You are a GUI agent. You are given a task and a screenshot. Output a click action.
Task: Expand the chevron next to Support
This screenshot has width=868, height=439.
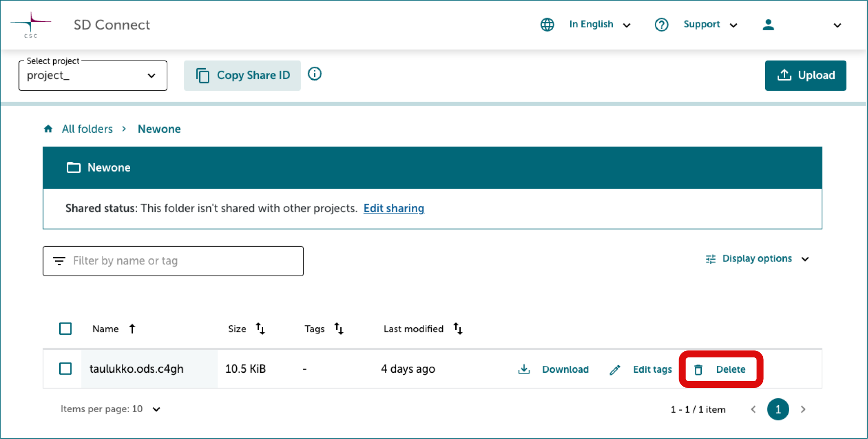pyautogui.click(x=734, y=25)
